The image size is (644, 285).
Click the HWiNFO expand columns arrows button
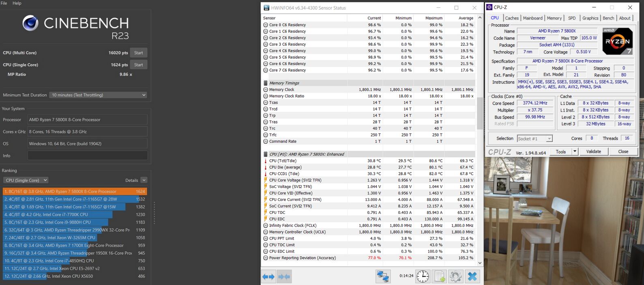click(268, 277)
